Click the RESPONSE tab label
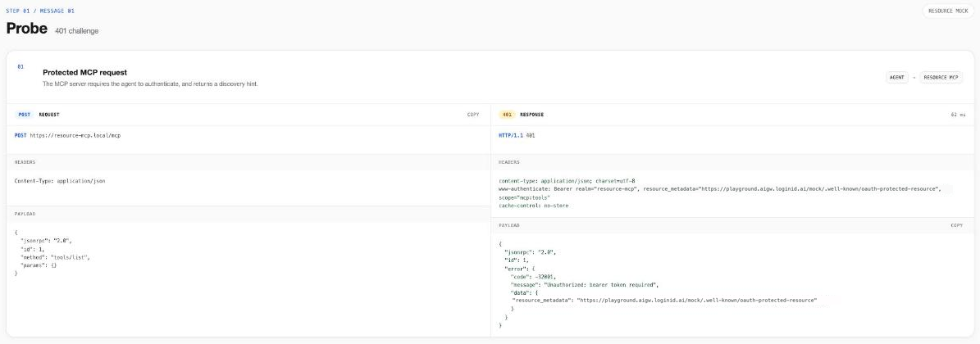 click(x=532, y=115)
